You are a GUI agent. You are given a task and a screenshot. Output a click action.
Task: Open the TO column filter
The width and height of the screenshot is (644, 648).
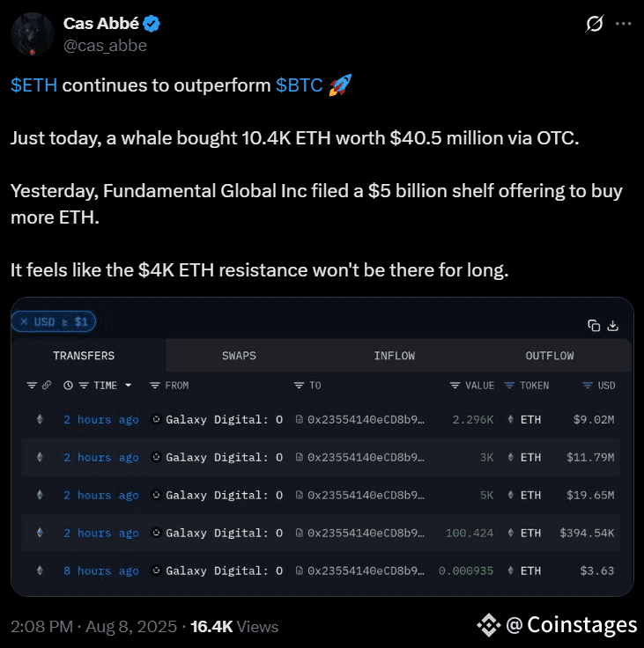tap(299, 386)
